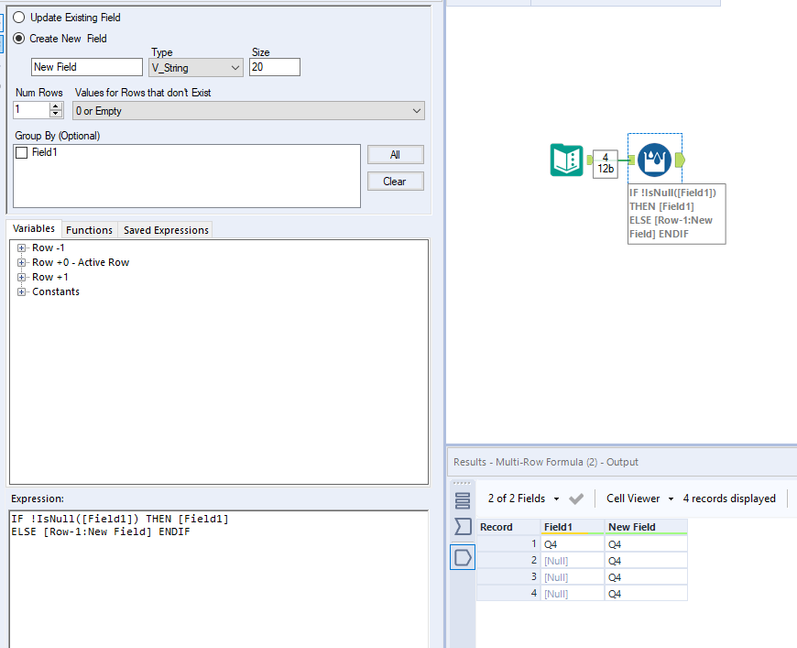Viewport: 797px width, 648px height.
Task: Click the Num Rows value field
Action: [x=32, y=110]
